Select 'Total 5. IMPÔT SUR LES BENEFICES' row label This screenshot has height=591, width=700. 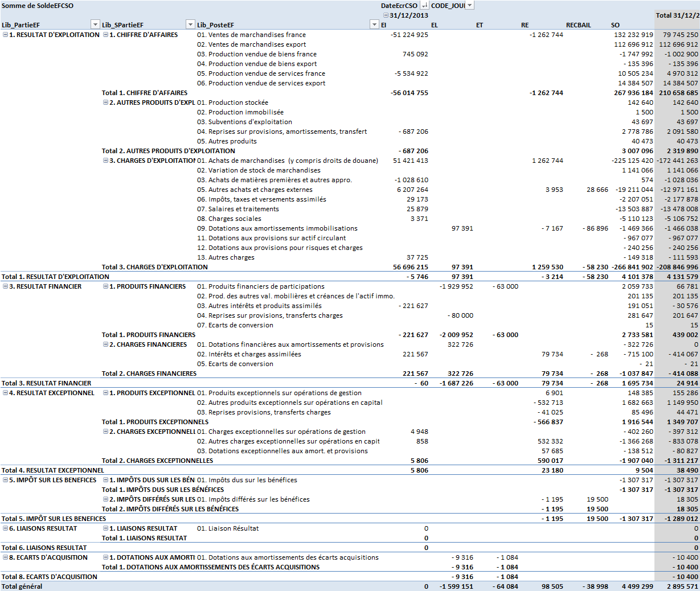[x=54, y=519]
